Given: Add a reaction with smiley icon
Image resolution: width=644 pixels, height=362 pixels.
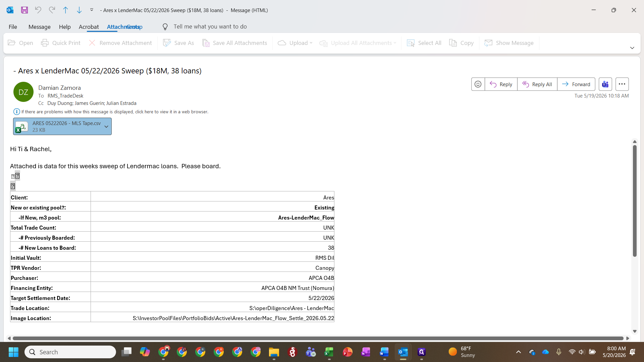Looking at the screenshot, I should coord(478,84).
